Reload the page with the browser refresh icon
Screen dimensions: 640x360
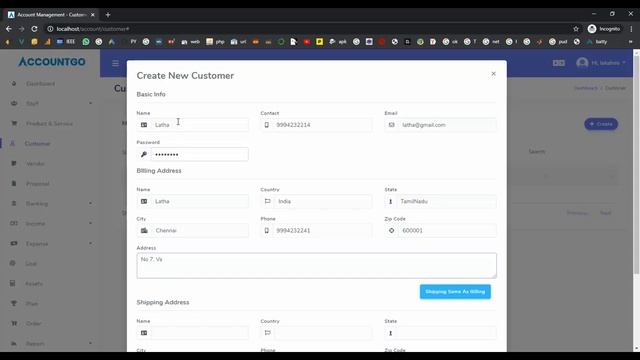click(x=34, y=29)
